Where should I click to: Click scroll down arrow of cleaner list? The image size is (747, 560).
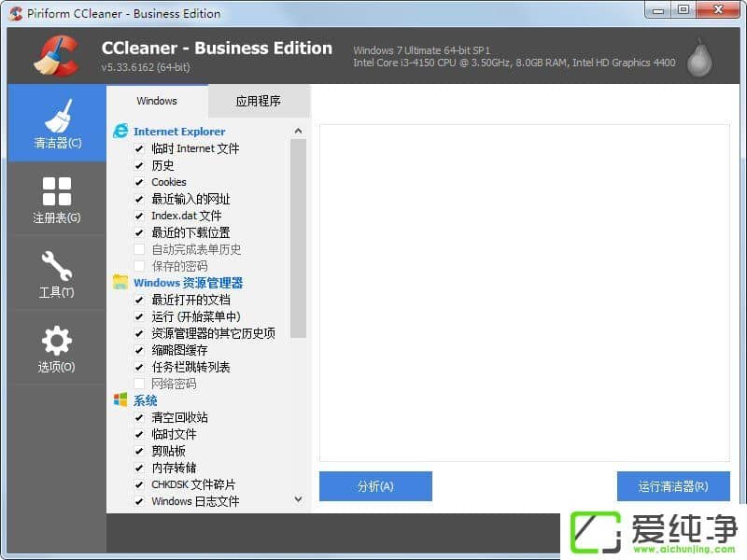[x=298, y=499]
